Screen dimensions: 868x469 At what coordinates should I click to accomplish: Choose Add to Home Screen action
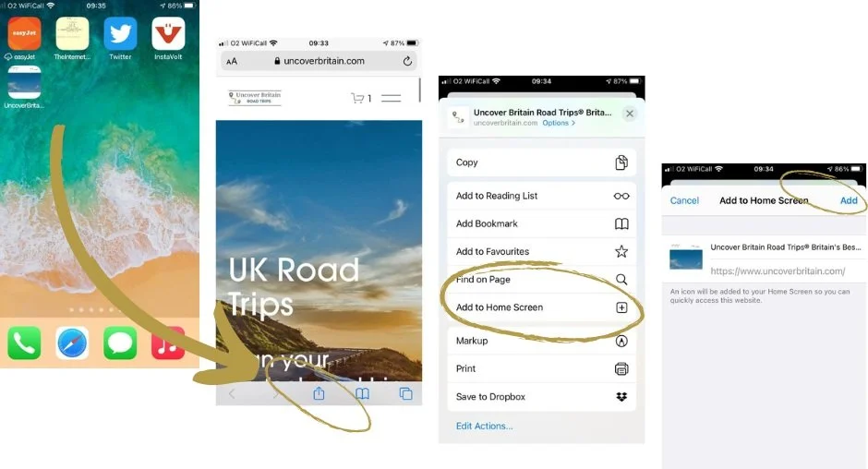coord(541,307)
